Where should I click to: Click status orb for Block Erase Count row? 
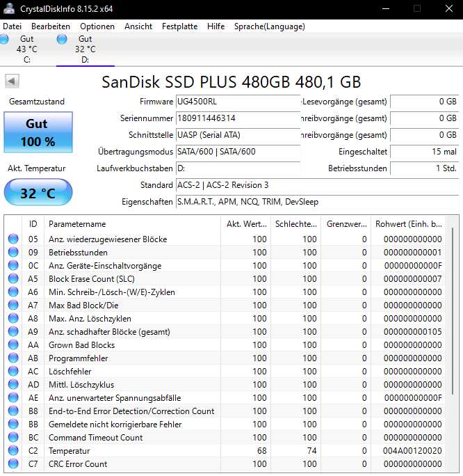coord(13,278)
